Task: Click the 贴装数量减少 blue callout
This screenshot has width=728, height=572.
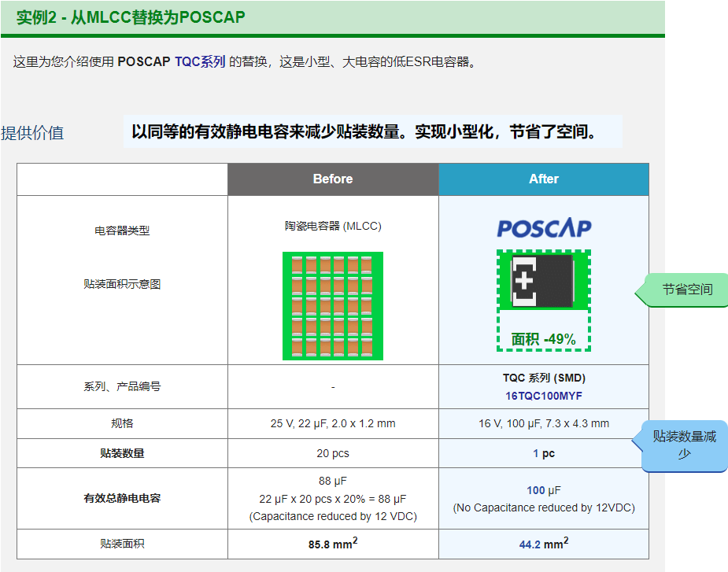Action: coord(681,445)
